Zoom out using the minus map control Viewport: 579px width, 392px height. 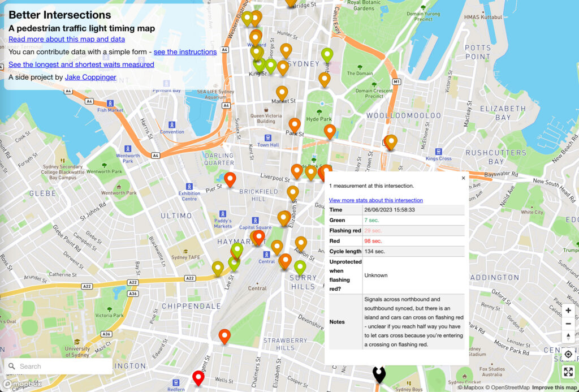point(568,324)
